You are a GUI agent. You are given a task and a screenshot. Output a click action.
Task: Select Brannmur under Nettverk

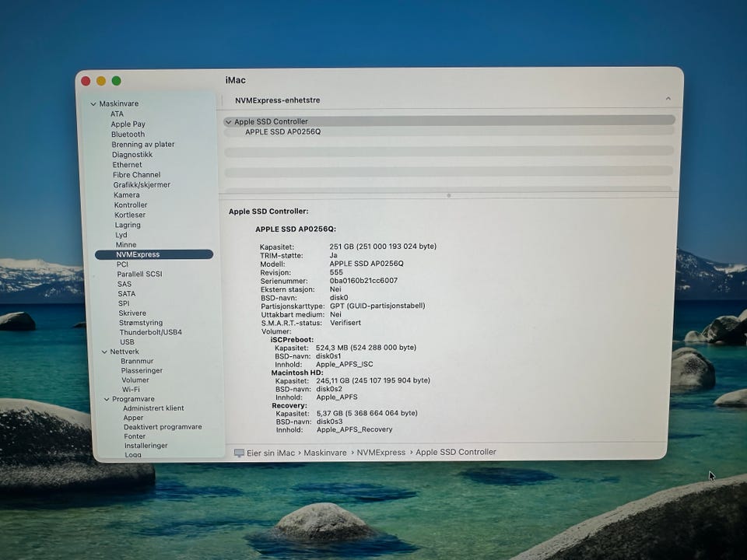click(137, 362)
